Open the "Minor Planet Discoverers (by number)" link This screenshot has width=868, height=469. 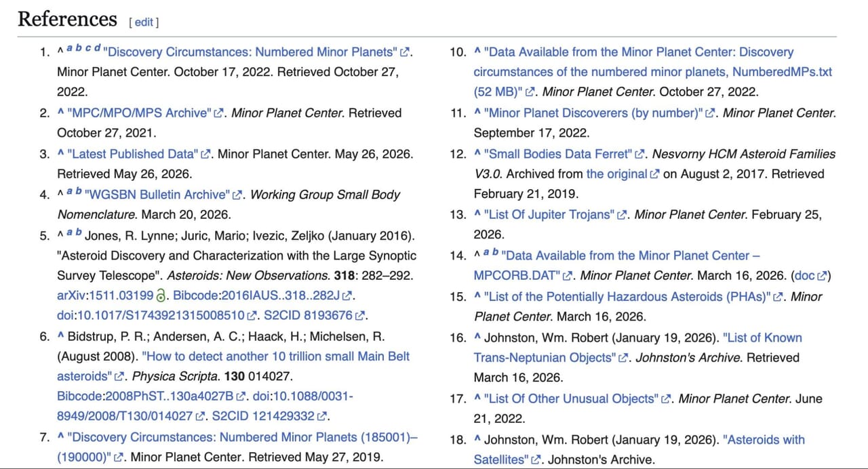pos(594,113)
